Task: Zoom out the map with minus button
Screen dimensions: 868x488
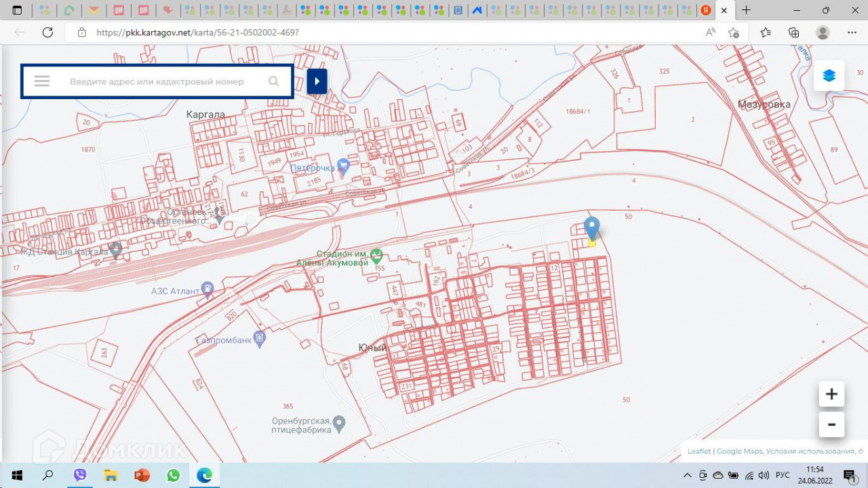Action: [831, 426]
